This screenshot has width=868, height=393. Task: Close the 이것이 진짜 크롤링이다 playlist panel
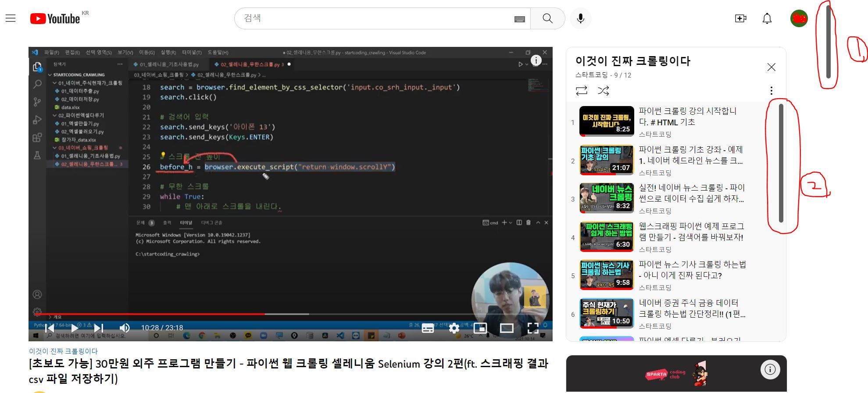pos(772,67)
